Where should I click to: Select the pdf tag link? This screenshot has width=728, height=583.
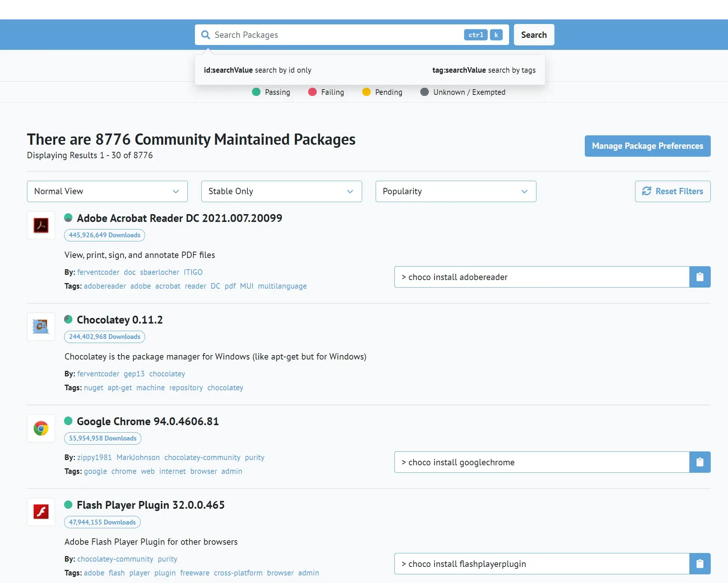tap(230, 286)
